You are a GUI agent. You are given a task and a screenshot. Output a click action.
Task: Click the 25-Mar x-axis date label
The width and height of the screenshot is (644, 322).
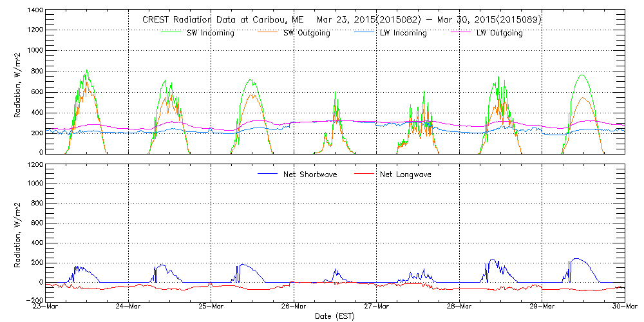[x=211, y=307]
